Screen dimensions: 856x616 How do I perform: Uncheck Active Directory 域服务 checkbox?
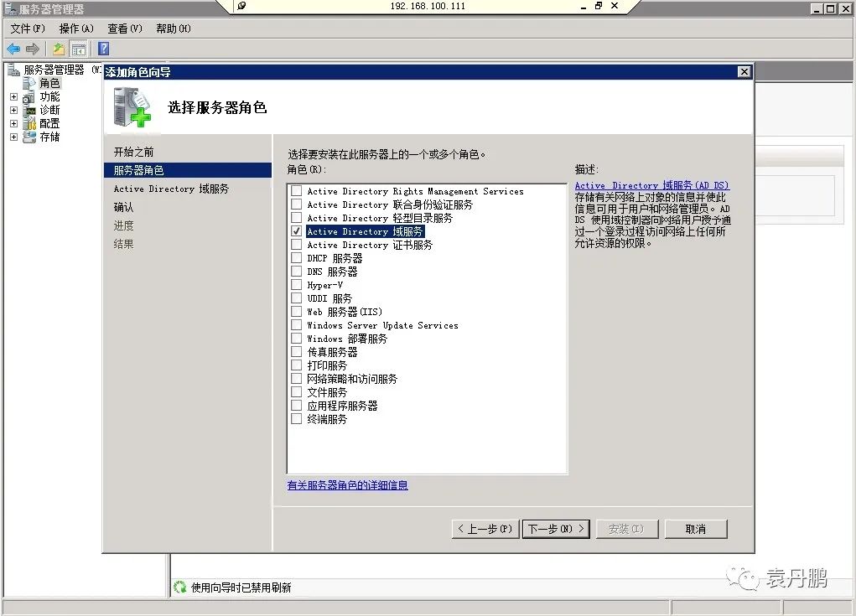297,231
